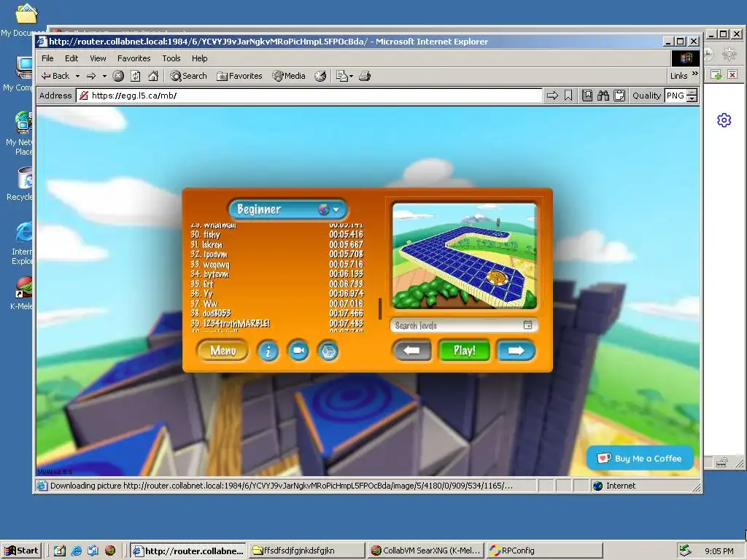Click the clipboard icon left of Quality
Screen dimensions: 747x560
tap(619, 96)
